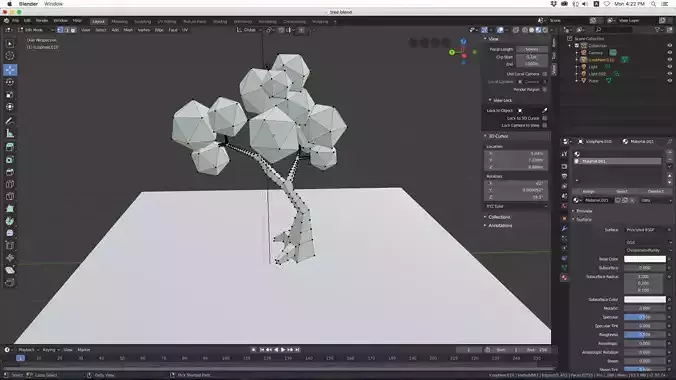Select the Shear tool
The image size is (676, 380).
[x=10, y=270]
